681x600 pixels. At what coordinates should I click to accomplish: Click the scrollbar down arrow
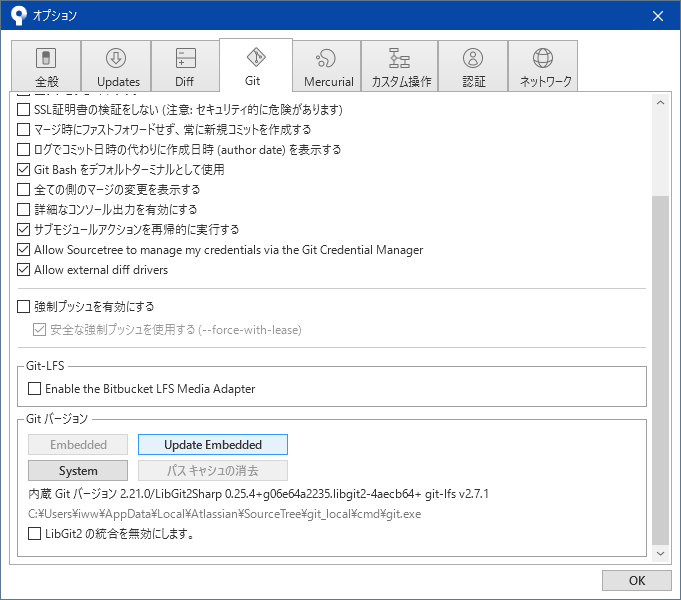(661, 554)
